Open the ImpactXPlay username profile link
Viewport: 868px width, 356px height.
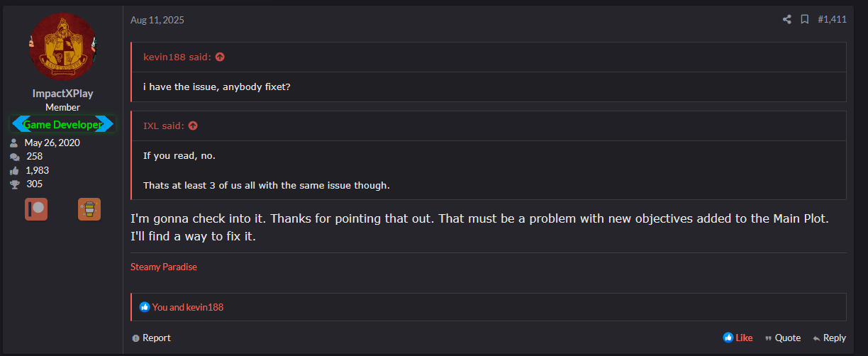click(x=62, y=94)
